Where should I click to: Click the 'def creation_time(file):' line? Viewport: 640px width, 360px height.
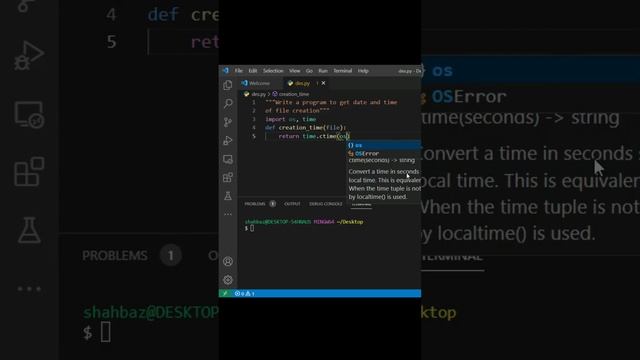(305, 128)
